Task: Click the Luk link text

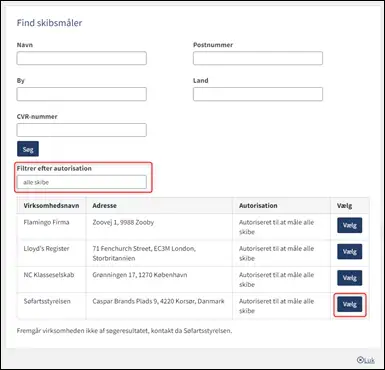Action: (x=369, y=360)
